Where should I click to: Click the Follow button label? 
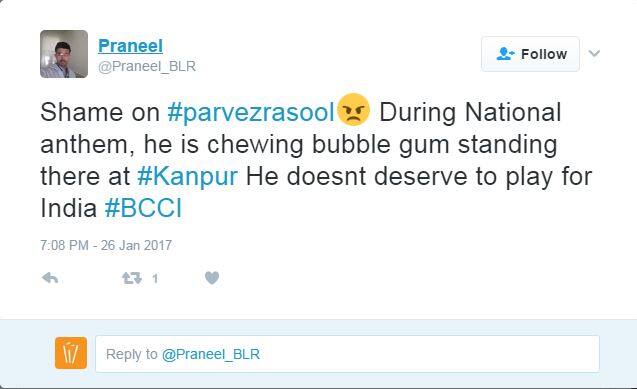click(x=544, y=54)
